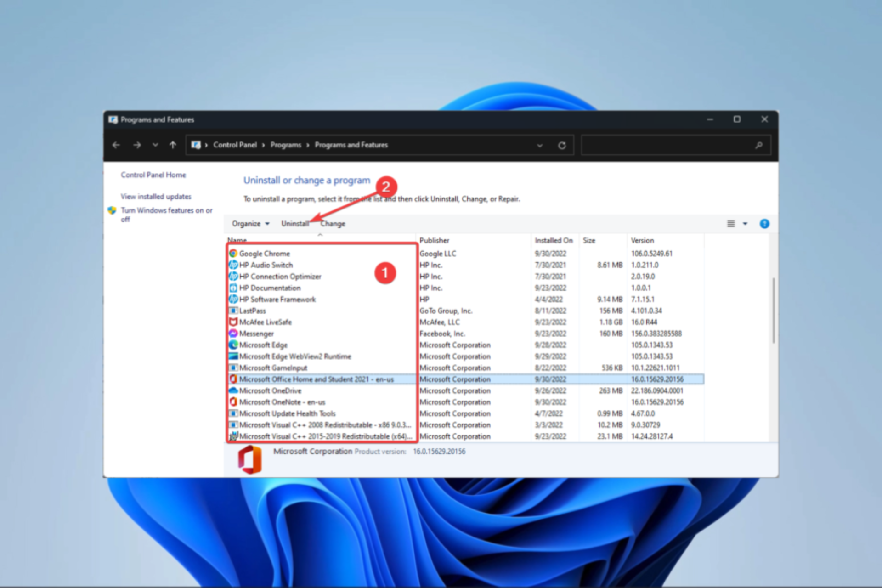
Task: Click the McAfee LiveSafe shield icon
Action: pyautogui.click(x=233, y=322)
